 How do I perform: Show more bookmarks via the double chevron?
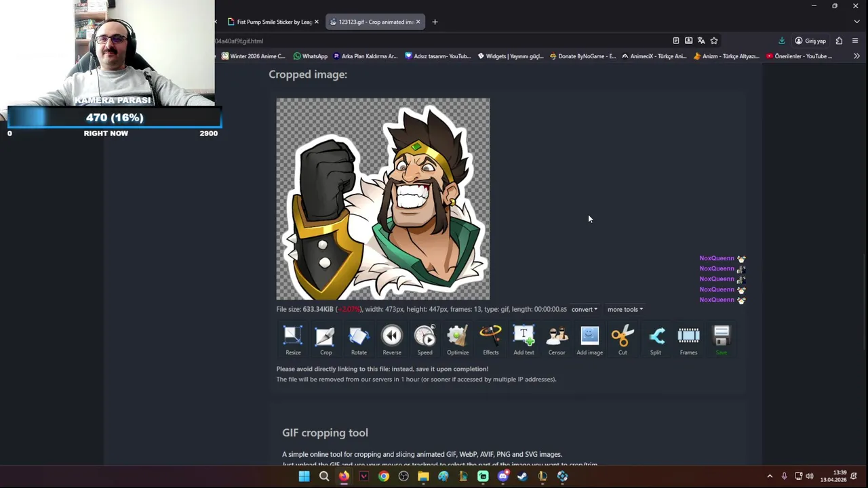point(856,56)
